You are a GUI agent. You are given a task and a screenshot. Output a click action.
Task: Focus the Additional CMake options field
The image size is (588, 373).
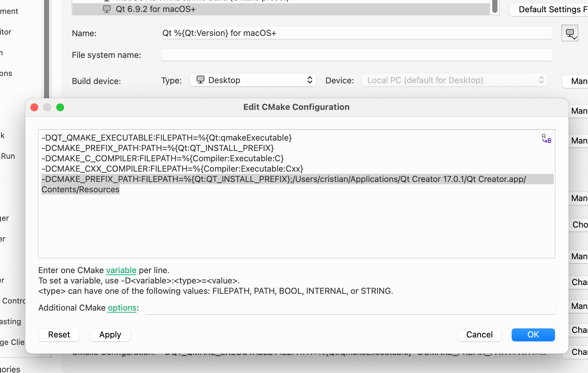click(x=350, y=308)
